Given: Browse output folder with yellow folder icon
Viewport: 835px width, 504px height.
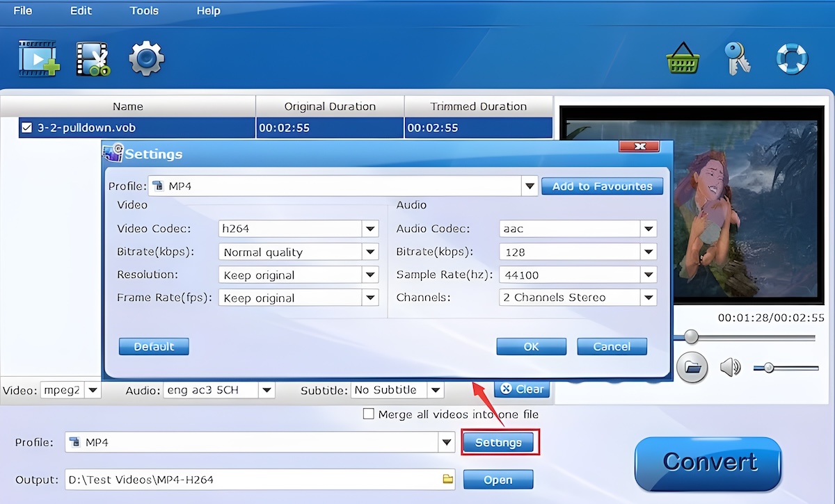Looking at the screenshot, I should tap(448, 479).
